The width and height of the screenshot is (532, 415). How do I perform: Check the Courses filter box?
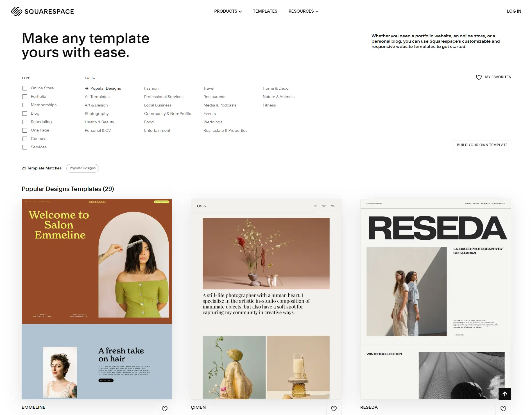coord(25,139)
